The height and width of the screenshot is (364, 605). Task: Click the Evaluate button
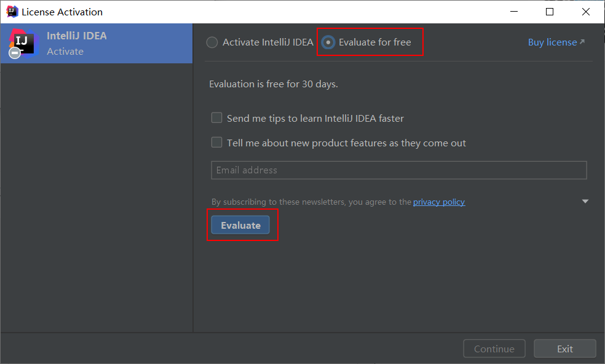[x=240, y=225]
